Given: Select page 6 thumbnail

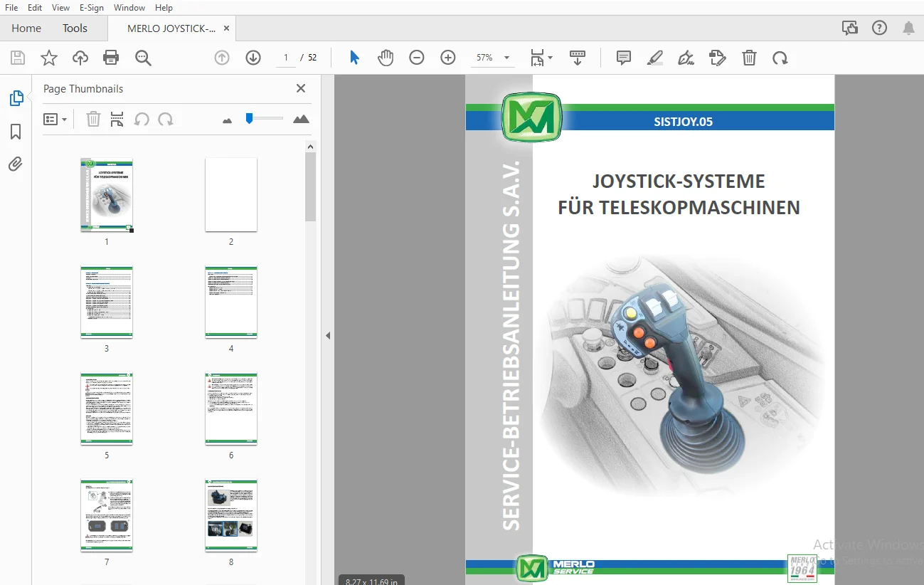Looking at the screenshot, I should (231, 409).
